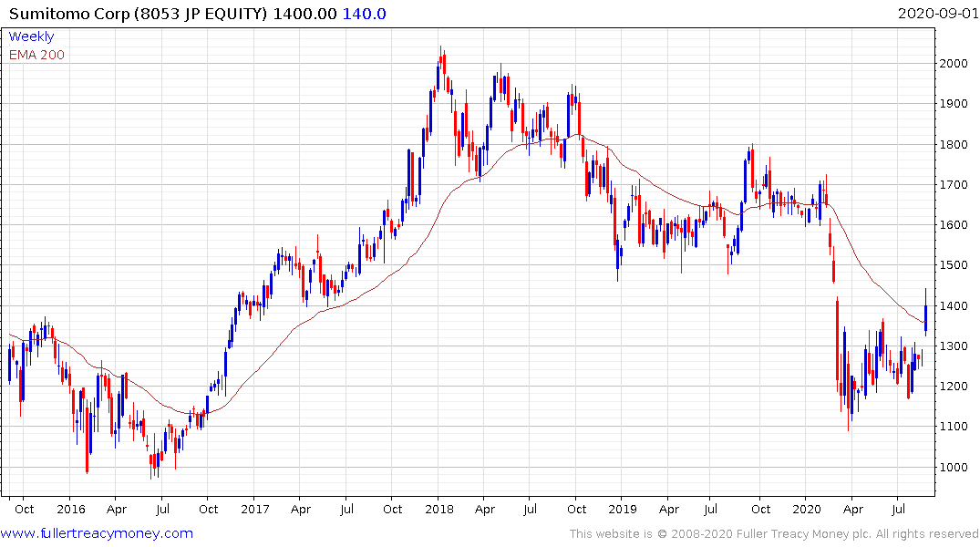The width and height of the screenshot is (980, 547).
Task: Click the 1700 price axis label
Action: coord(954,185)
